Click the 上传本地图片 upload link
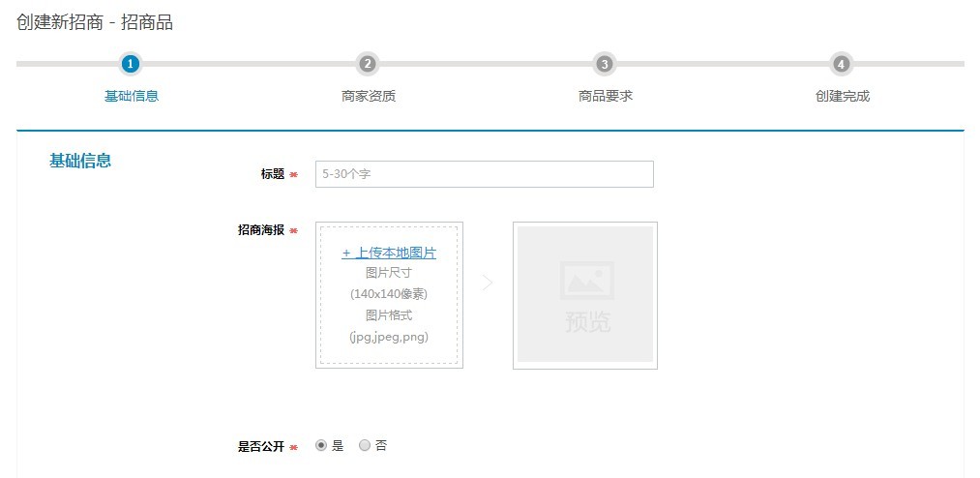The height and width of the screenshot is (478, 980). click(389, 253)
